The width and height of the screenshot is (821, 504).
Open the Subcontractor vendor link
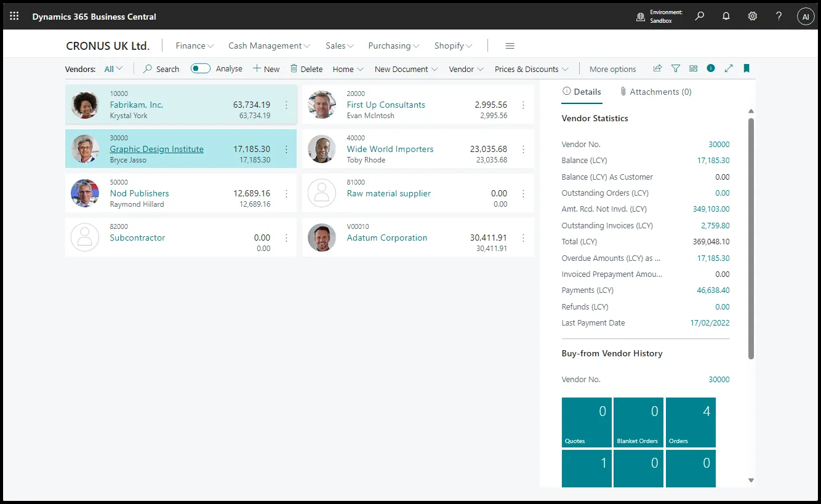pos(137,238)
